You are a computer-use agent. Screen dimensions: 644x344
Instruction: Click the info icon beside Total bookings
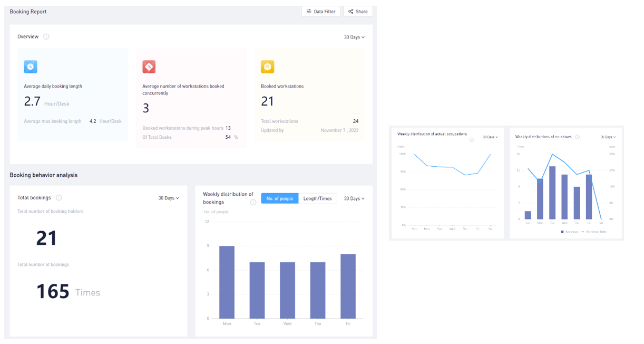(59, 198)
